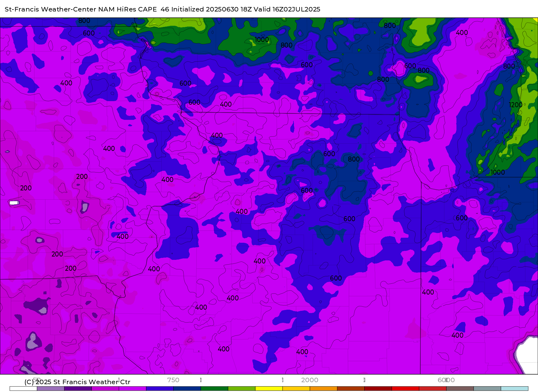Click the (C) 2025 St Francis Weather Ctr text
Screen dimensions: 538x392
77,382
